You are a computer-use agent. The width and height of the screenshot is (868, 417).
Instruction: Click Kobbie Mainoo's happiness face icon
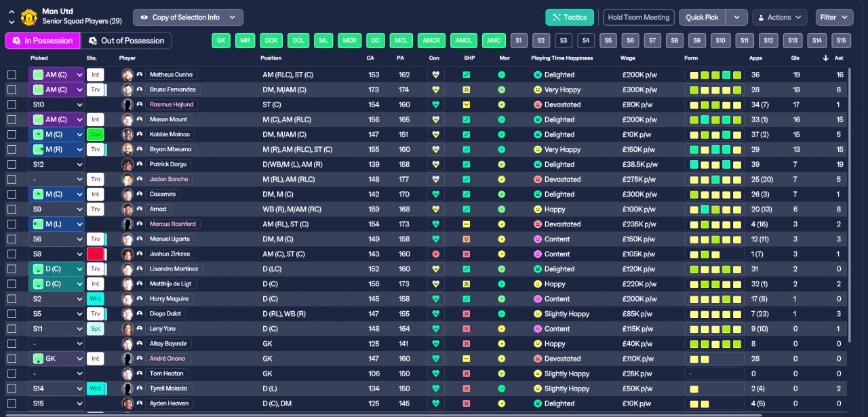[x=538, y=134]
